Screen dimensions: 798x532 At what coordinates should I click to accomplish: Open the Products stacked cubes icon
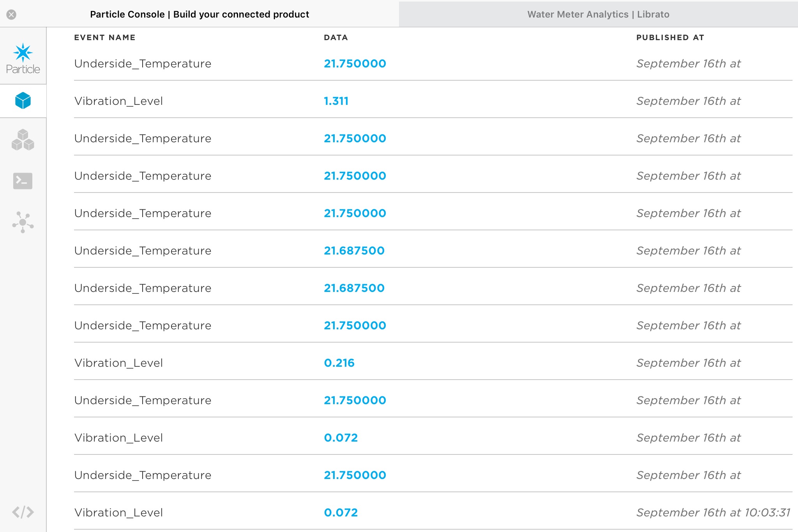click(23, 140)
